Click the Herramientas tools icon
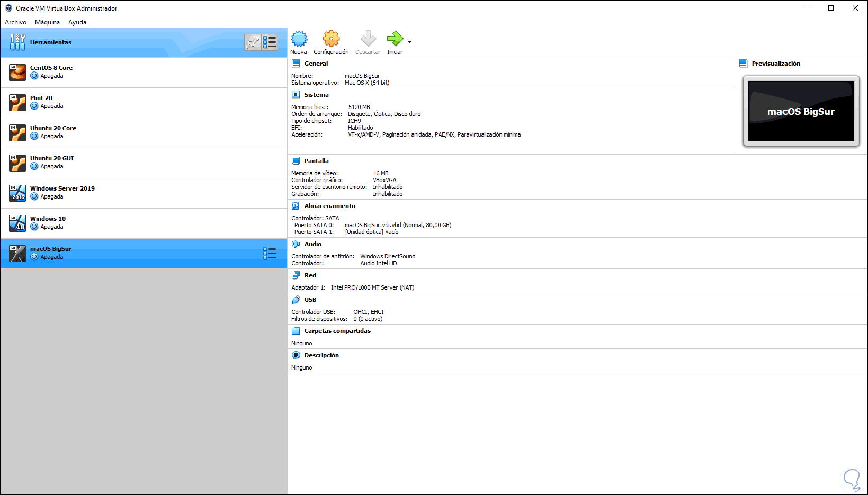This screenshot has height=495, width=868. point(17,42)
